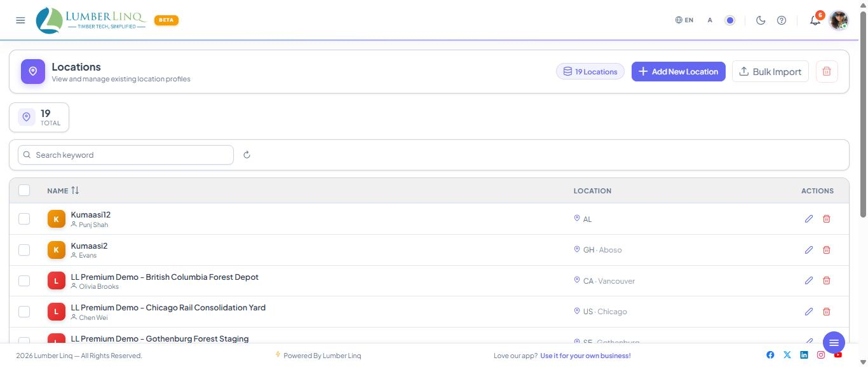Click LL Premium Demo – Gothenburg Forest Staging
The image size is (868, 367).
[159, 339]
